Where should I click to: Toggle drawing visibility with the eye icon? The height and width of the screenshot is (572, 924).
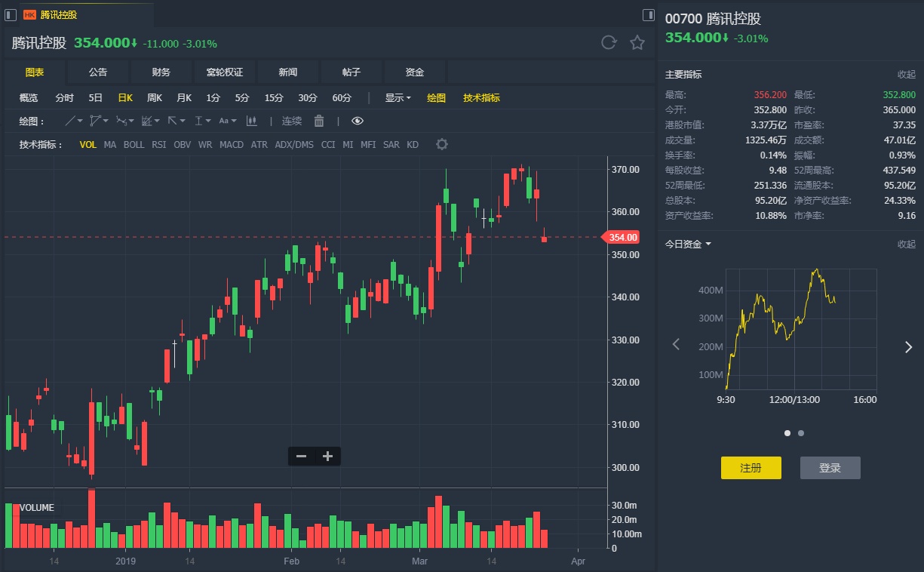358,121
